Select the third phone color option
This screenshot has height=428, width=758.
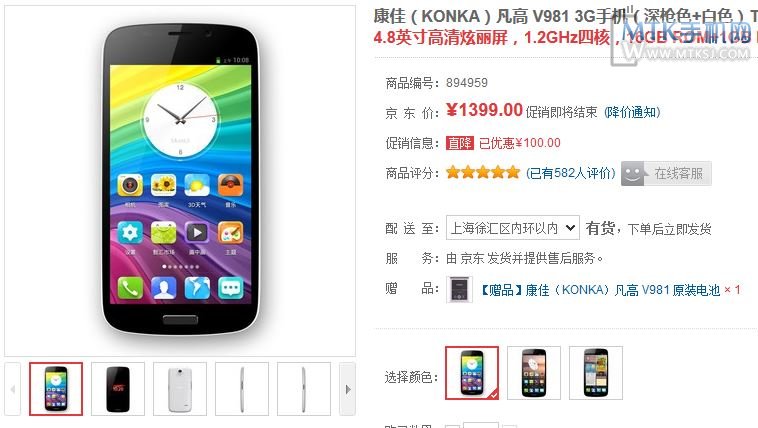tap(596, 373)
